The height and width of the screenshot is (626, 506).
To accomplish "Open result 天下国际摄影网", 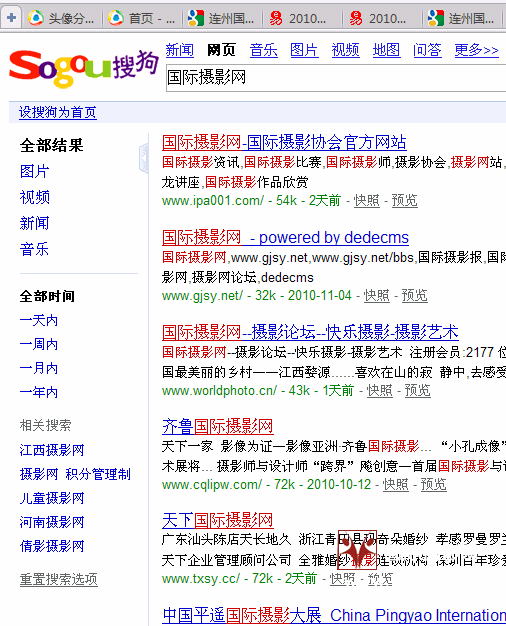I will click(x=218, y=521).
